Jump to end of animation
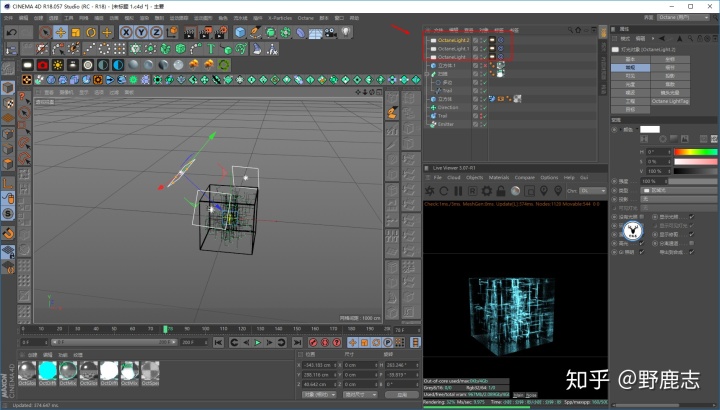This screenshot has width=720, height=410. coord(297,343)
